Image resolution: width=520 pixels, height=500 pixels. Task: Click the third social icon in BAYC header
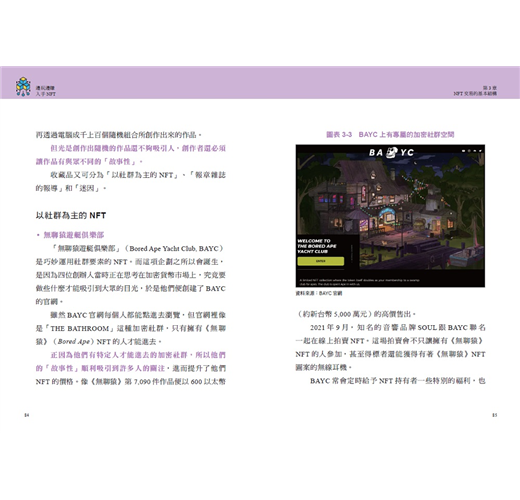pos(475,151)
